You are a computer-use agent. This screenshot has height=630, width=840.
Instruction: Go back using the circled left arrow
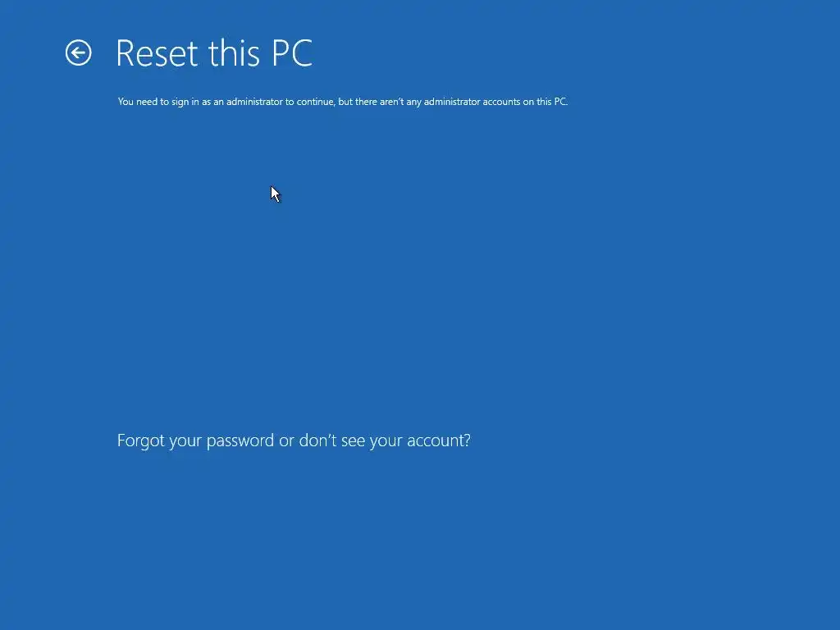[78, 52]
